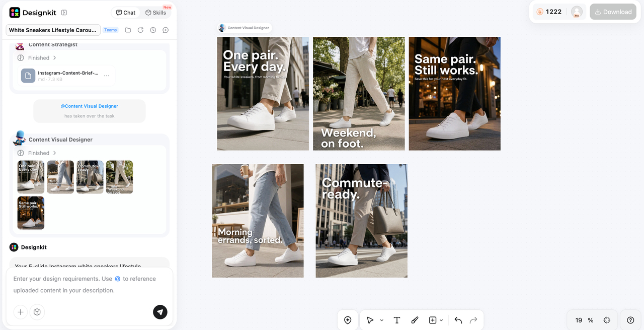The width and height of the screenshot is (644, 330).
Task: Open the 'Same pair. Still works.' chat thumbnail
Action: (31, 213)
